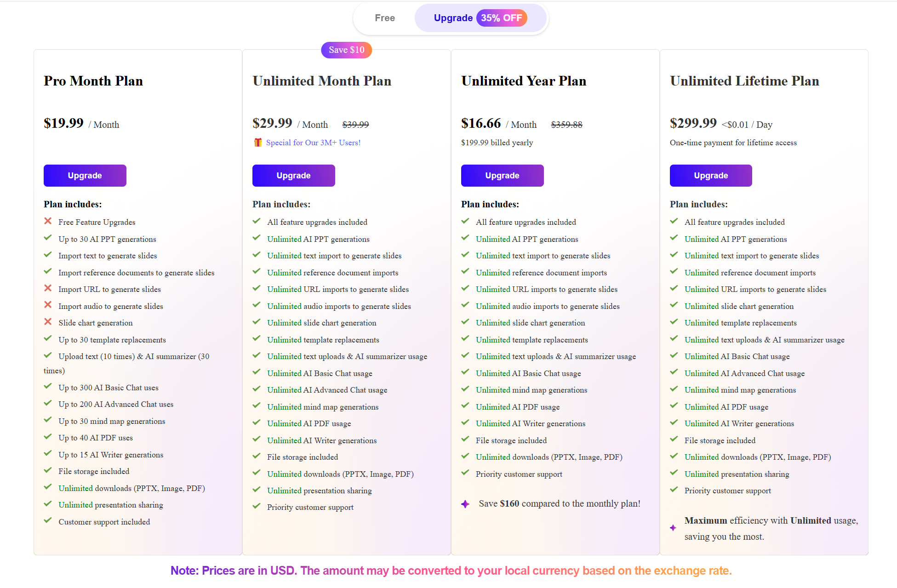Click Upgrade under Unlimited Year Plan

pos(502,175)
